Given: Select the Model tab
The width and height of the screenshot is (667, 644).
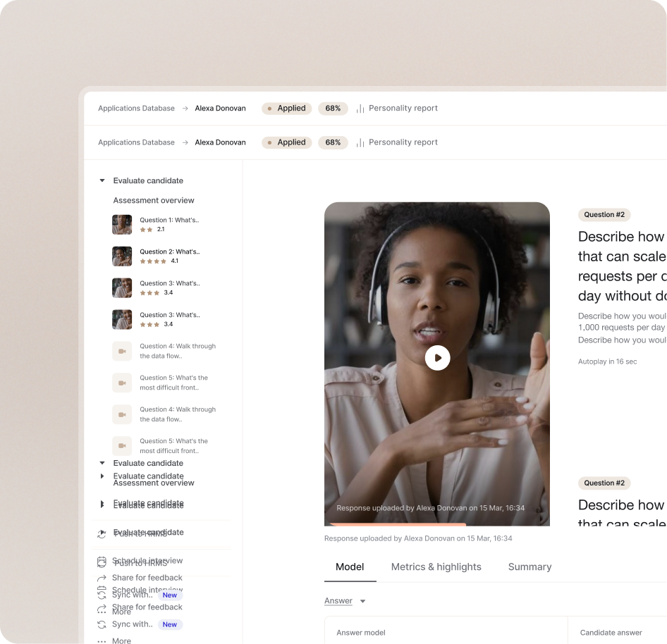Looking at the screenshot, I should click(x=350, y=566).
